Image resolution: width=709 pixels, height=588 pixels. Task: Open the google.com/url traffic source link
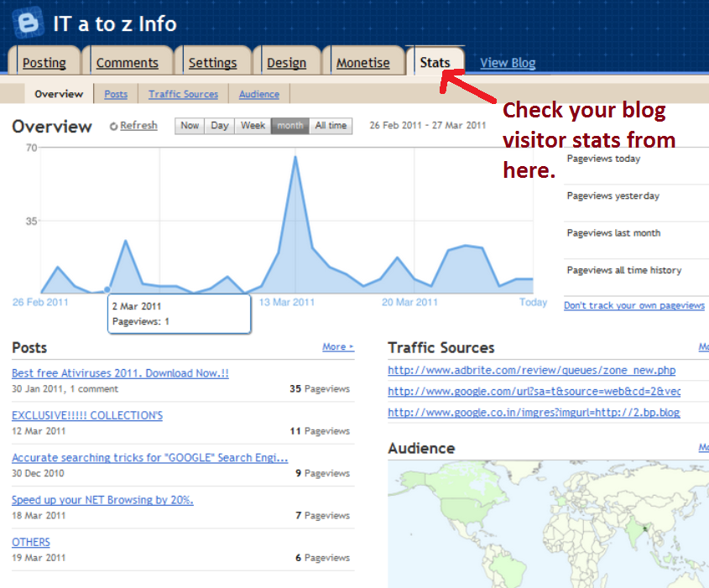pos(534,392)
